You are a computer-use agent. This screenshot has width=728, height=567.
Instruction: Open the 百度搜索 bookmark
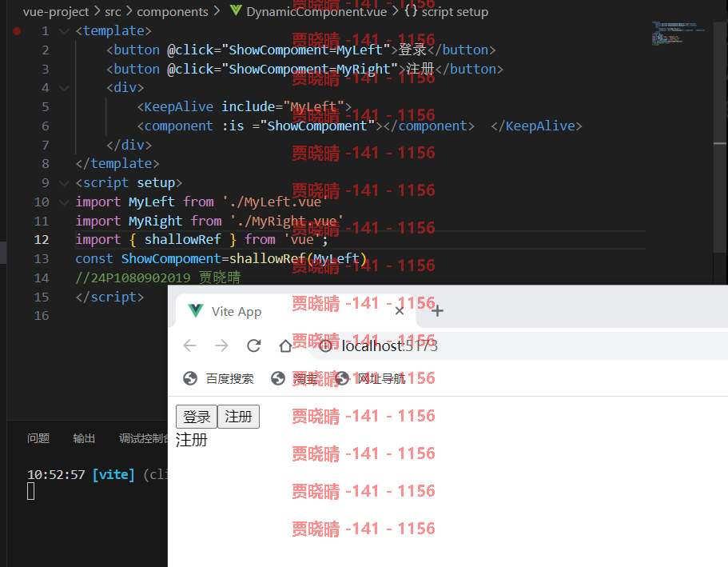[x=218, y=379]
